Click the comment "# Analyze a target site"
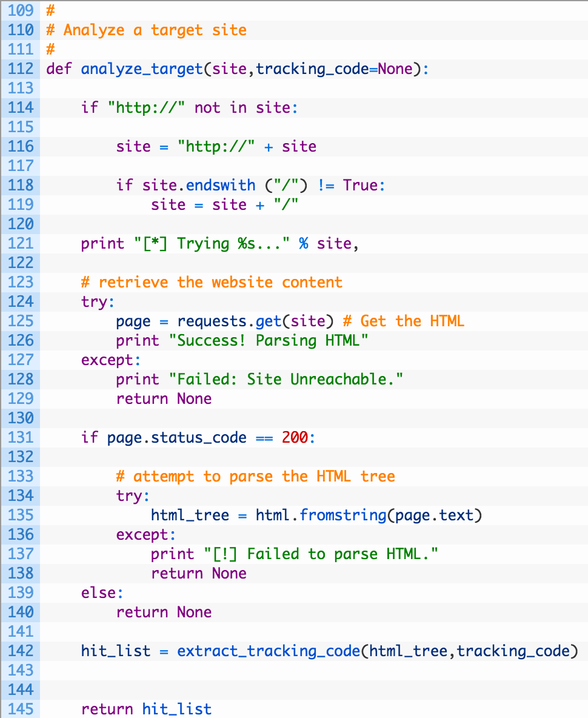 coord(147,30)
